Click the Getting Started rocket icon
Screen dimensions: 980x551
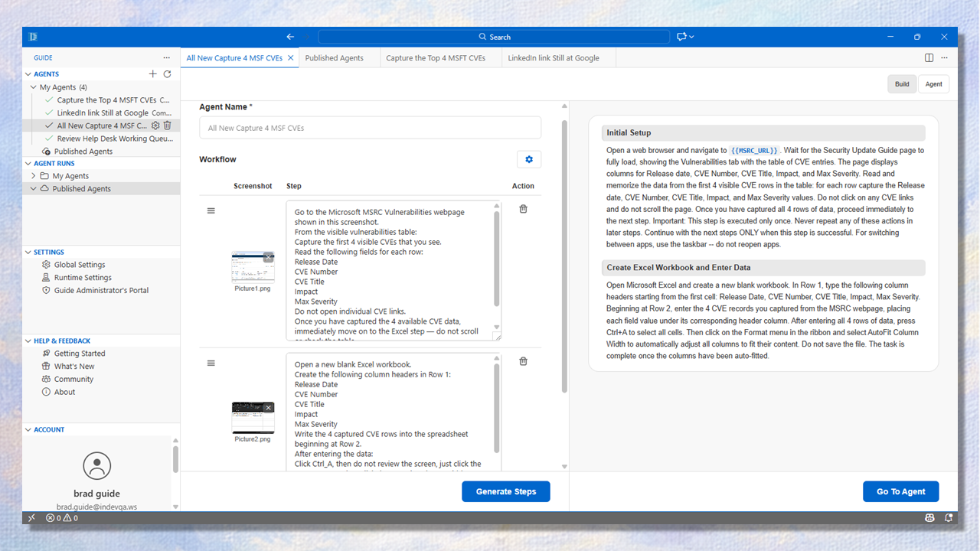[x=46, y=354]
